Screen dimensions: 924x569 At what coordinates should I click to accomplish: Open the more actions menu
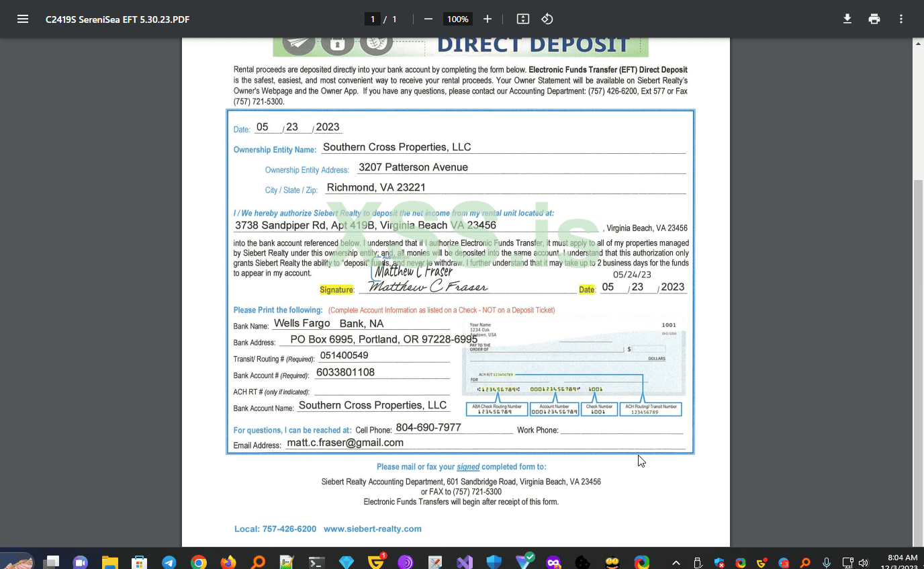click(901, 19)
